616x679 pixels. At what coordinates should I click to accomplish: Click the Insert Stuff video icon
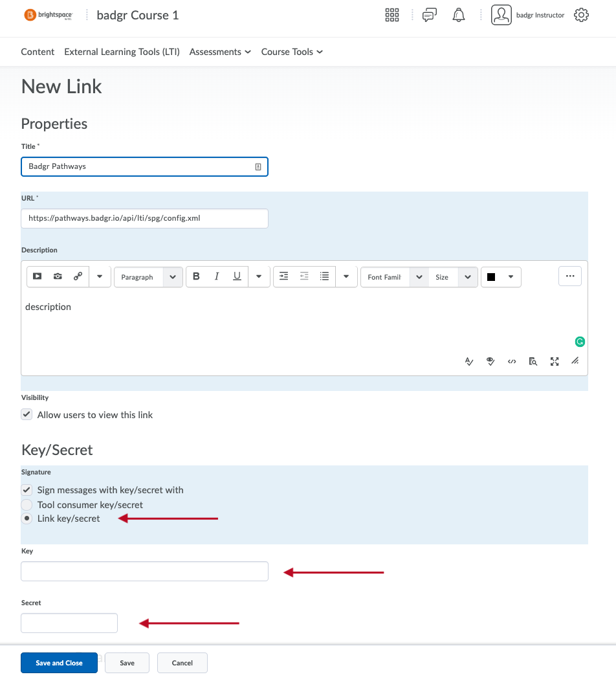pyautogui.click(x=38, y=276)
